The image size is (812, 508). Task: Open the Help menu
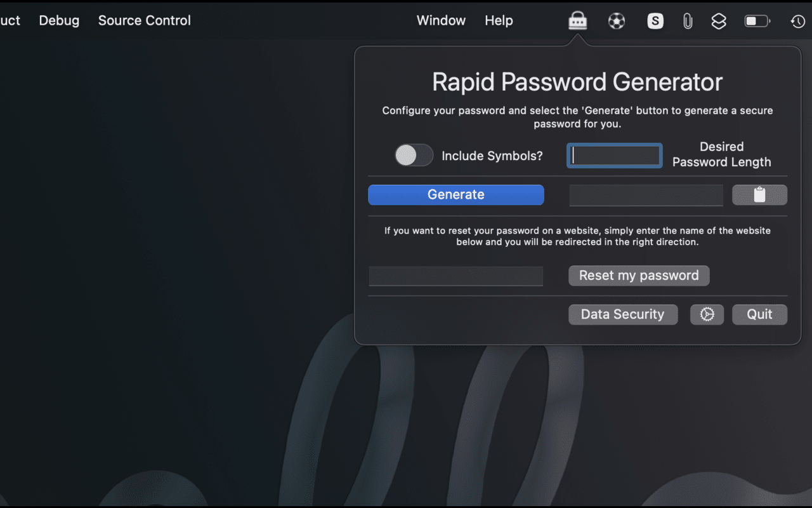(x=499, y=20)
